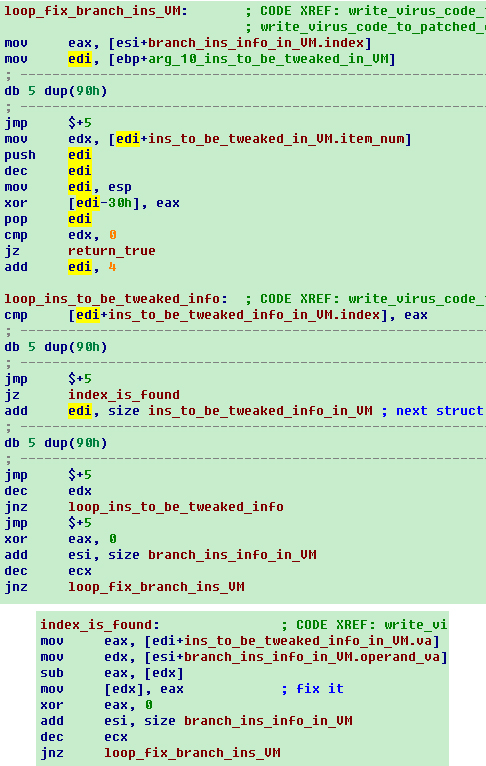Click the index_is_found: label
Screen dimensions: 486x766
(x=100, y=625)
